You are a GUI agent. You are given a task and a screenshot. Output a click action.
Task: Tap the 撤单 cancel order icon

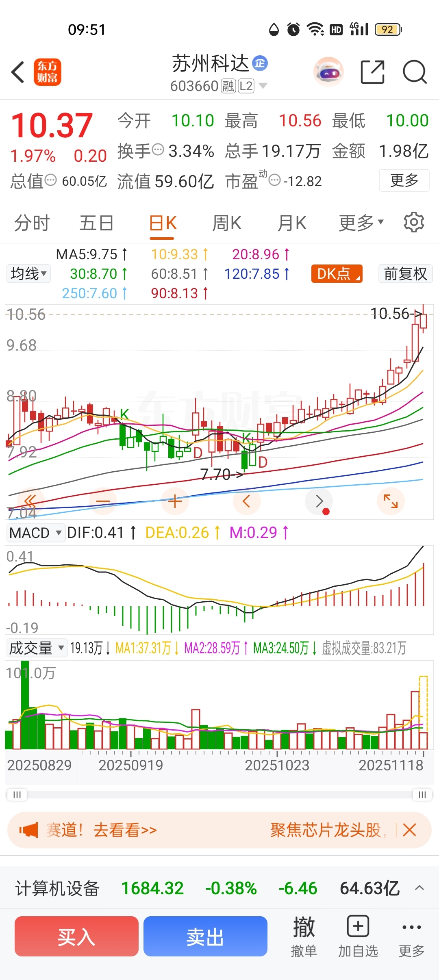pos(304,936)
